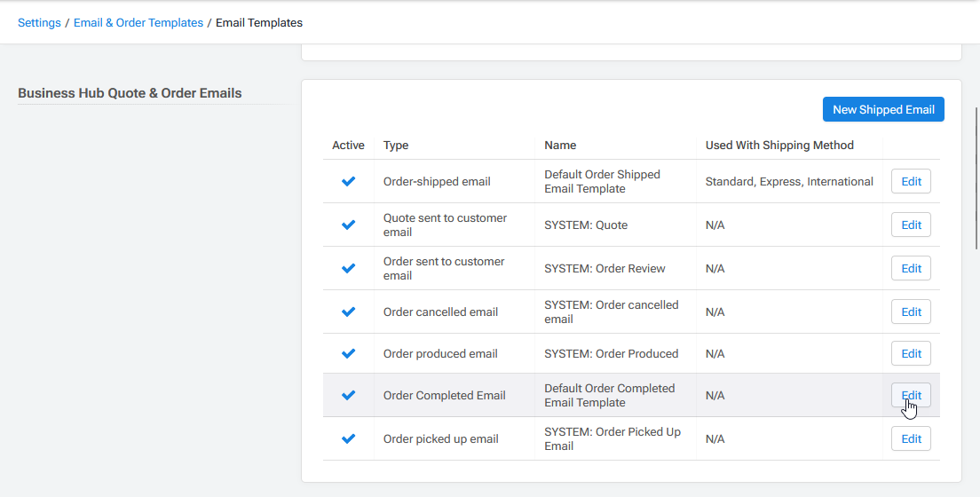The width and height of the screenshot is (980, 497).
Task: Click 'Quote sent to customer email' type cell
Action: click(x=454, y=225)
